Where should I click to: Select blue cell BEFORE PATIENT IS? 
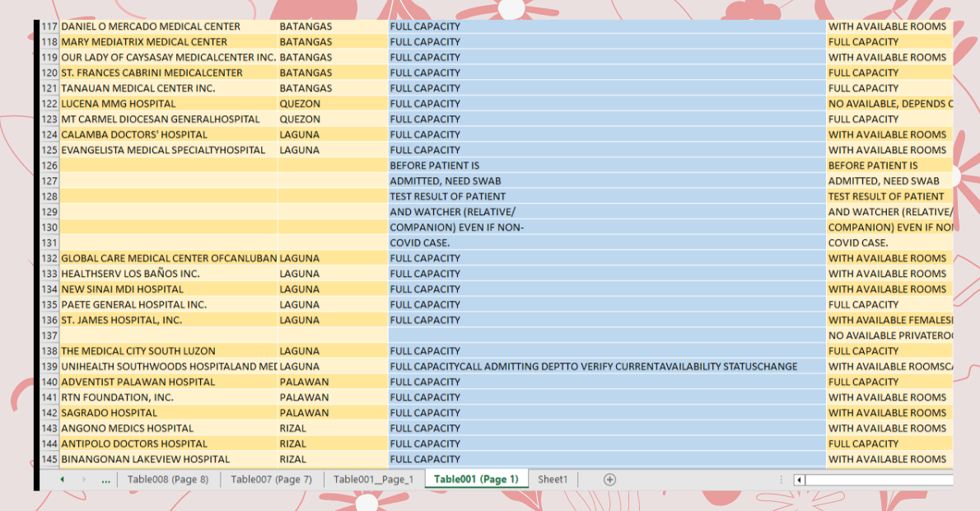(607, 165)
